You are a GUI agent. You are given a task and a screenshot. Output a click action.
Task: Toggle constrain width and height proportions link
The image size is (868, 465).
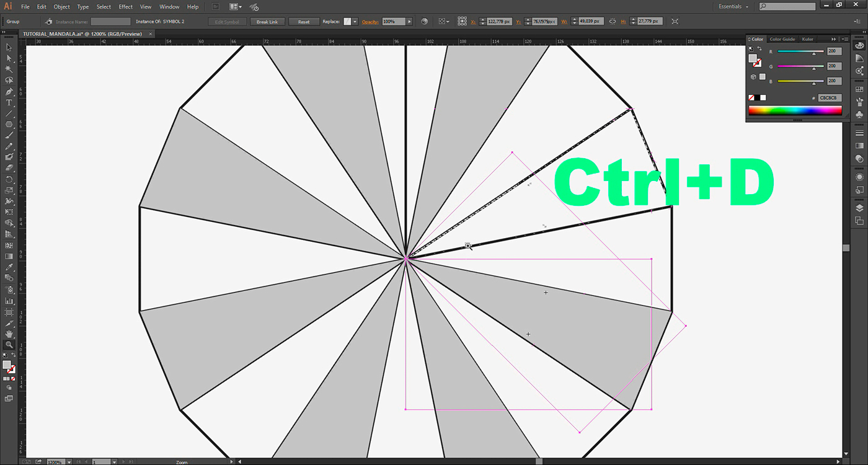(613, 22)
